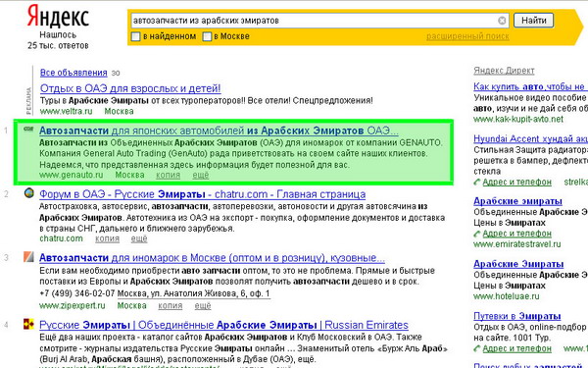Open 'Адрес и телефон' under Путевки в Эмираты
The width and height of the screenshot is (588, 368).
pyautogui.click(x=516, y=348)
